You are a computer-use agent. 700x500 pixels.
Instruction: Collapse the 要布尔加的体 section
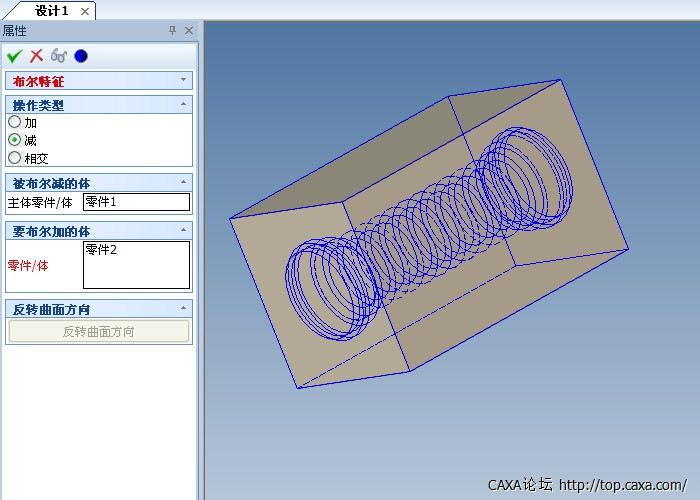coord(183,230)
